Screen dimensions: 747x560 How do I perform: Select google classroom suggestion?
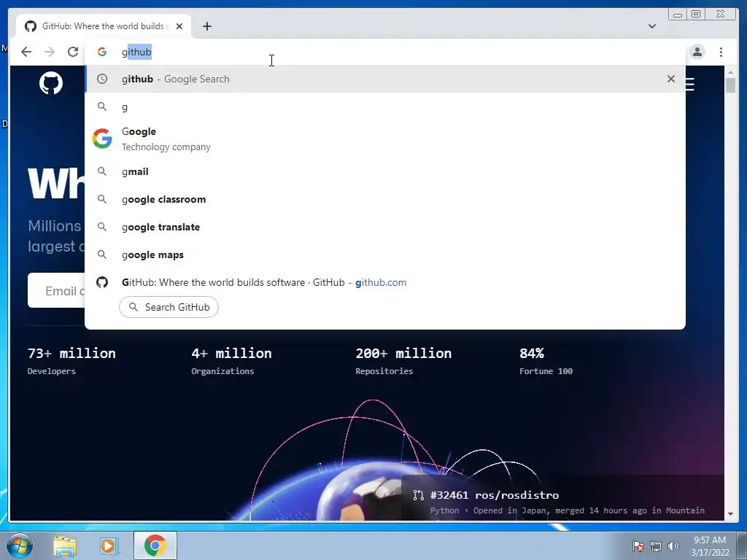click(385, 199)
